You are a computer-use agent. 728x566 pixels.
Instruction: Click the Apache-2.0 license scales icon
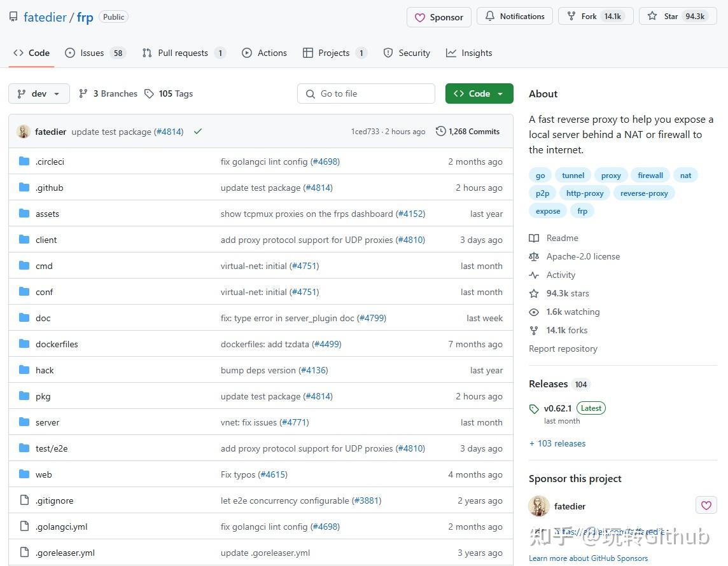535,256
